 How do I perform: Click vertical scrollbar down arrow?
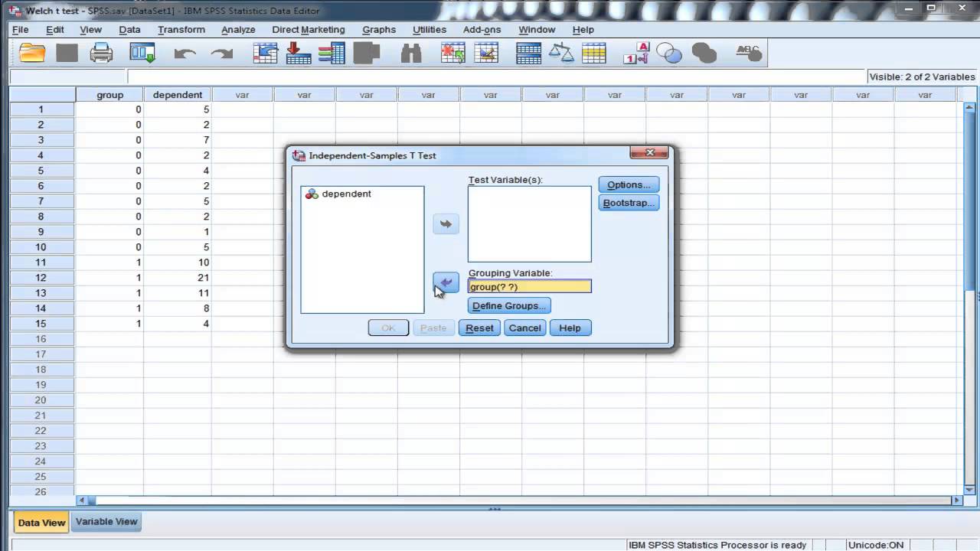(970, 489)
